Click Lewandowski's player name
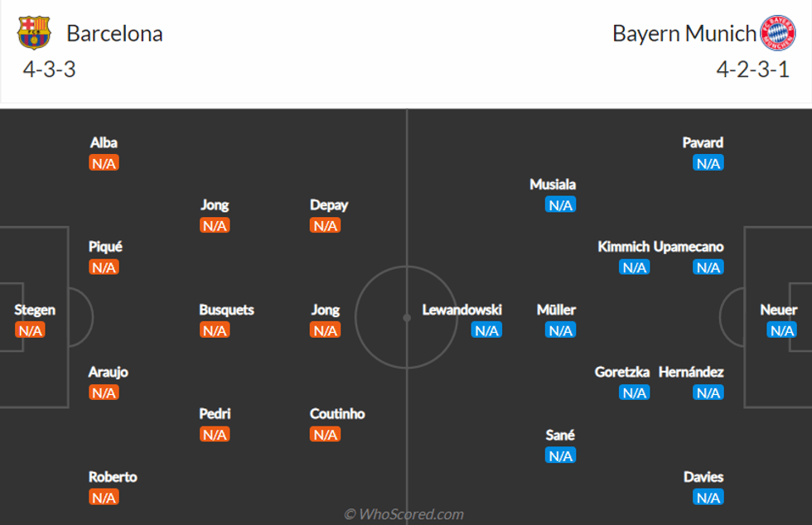 click(x=462, y=310)
